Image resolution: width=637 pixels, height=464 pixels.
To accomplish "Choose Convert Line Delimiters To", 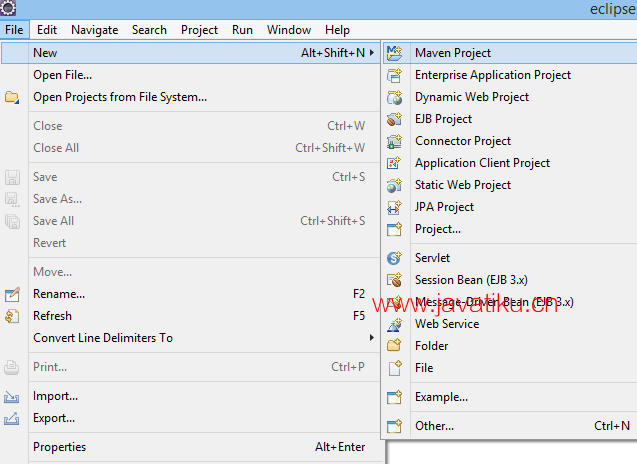I will pos(190,338).
